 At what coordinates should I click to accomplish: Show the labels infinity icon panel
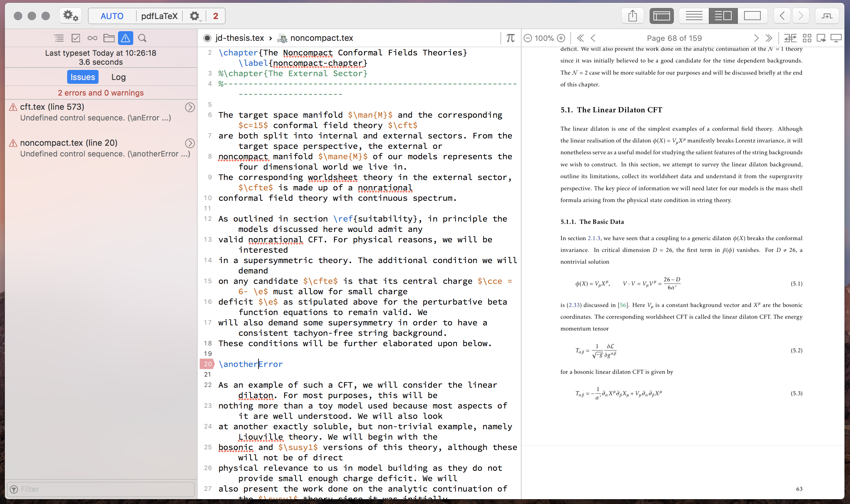pyautogui.click(x=92, y=38)
